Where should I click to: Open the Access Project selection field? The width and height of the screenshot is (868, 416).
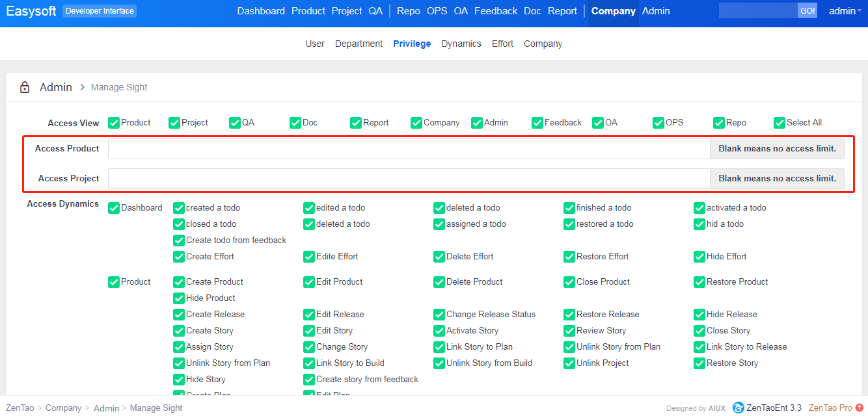(409, 179)
